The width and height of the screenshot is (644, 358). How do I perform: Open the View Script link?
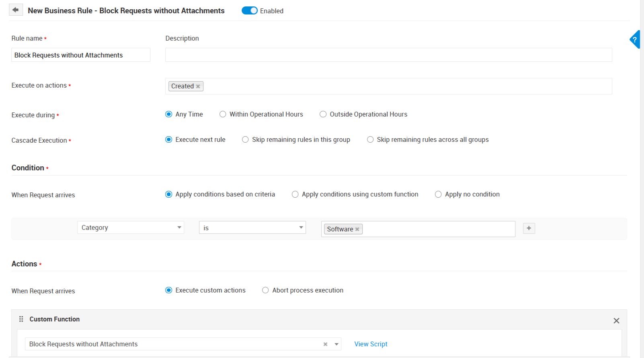point(371,344)
